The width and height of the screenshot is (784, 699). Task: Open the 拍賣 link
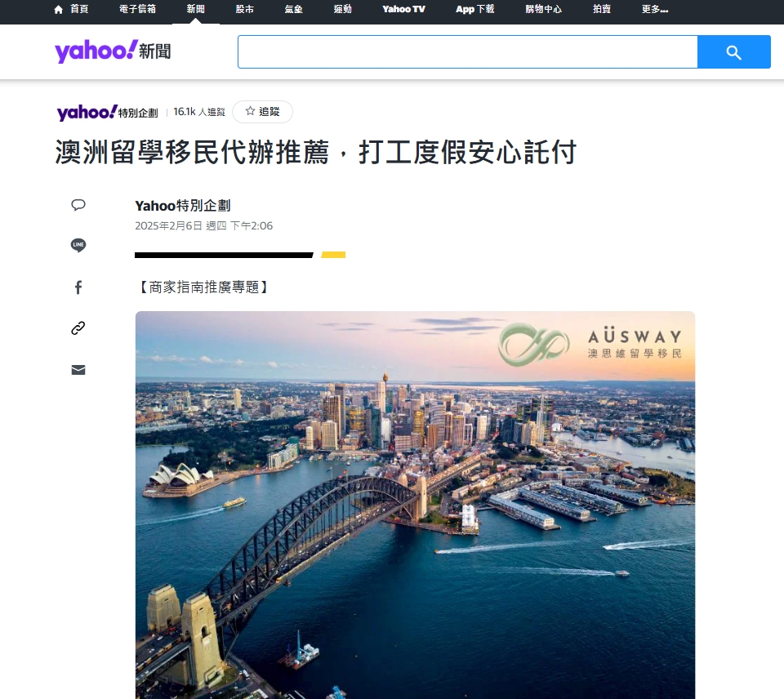602,10
